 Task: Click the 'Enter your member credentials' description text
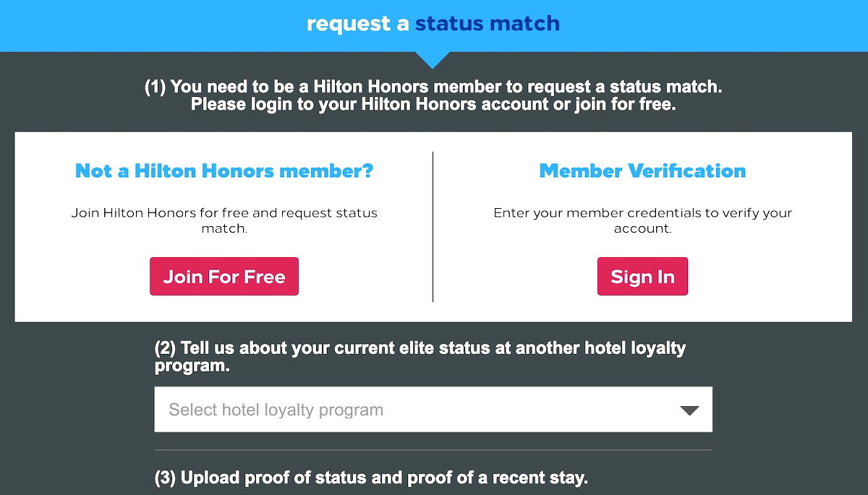coord(642,220)
